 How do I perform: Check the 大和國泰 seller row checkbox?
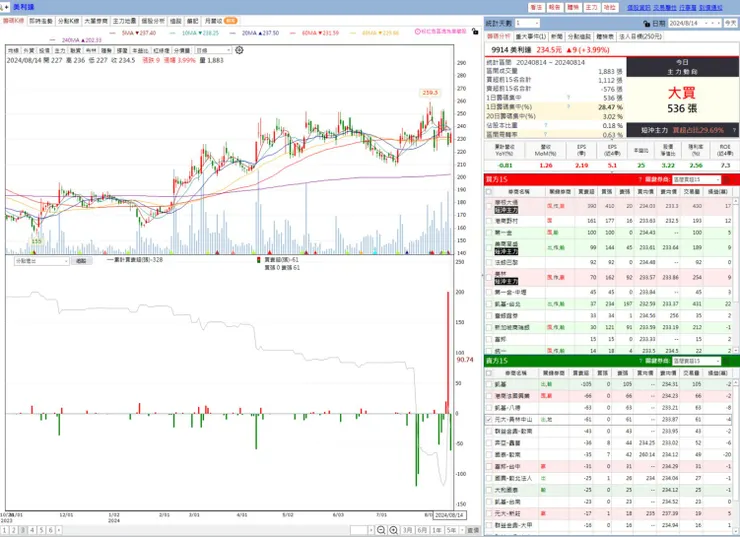pos(489,490)
